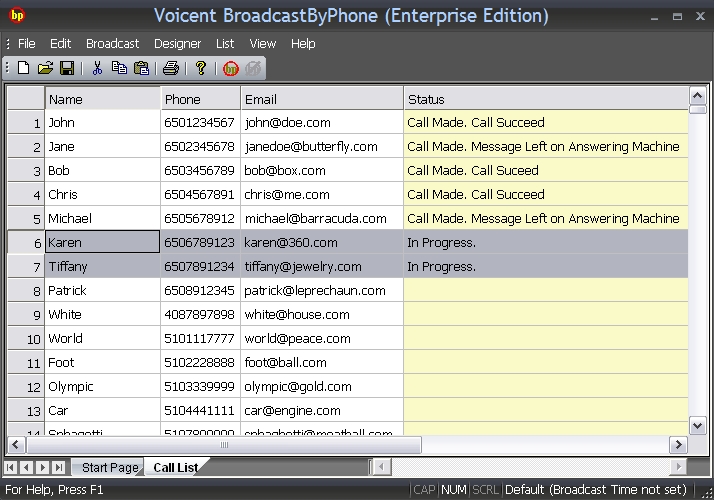Screen dimensions: 714x500
Task: Select the name cell John
Action: point(102,122)
